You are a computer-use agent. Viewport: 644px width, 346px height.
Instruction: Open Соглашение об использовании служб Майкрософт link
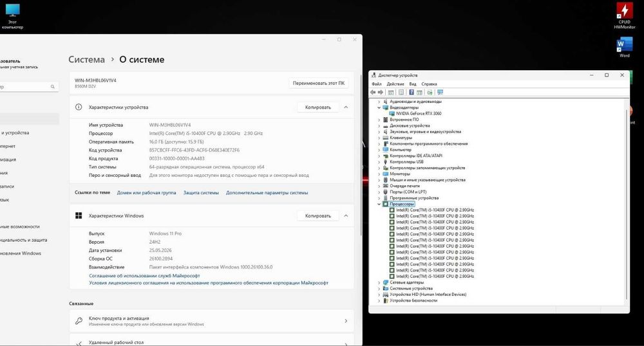pyautogui.click(x=144, y=276)
